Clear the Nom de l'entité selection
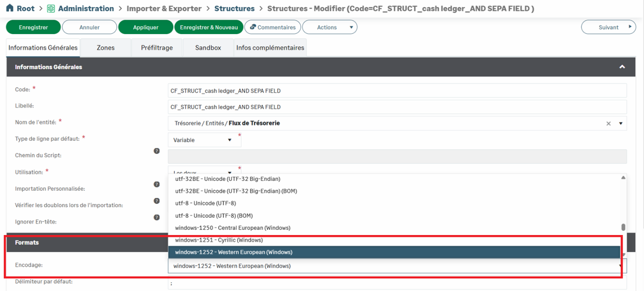Viewport: 644px width, 291px height. 608,124
